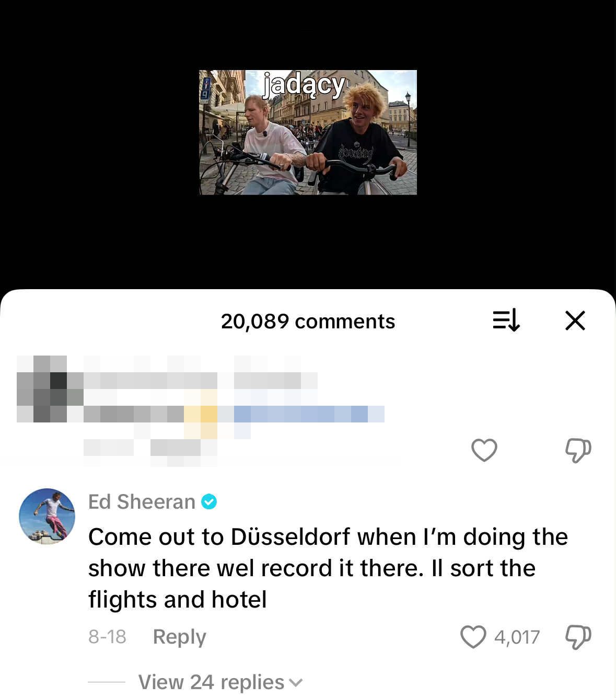Like the blurred top comment with its heart
The image size is (616, 698).
pyautogui.click(x=484, y=450)
